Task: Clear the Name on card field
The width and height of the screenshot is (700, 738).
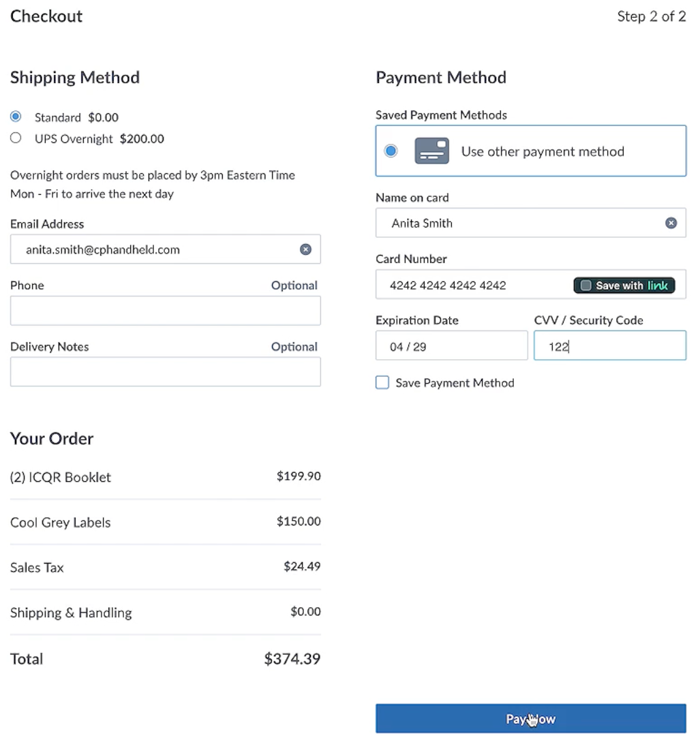Action: pyautogui.click(x=671, y=223)
